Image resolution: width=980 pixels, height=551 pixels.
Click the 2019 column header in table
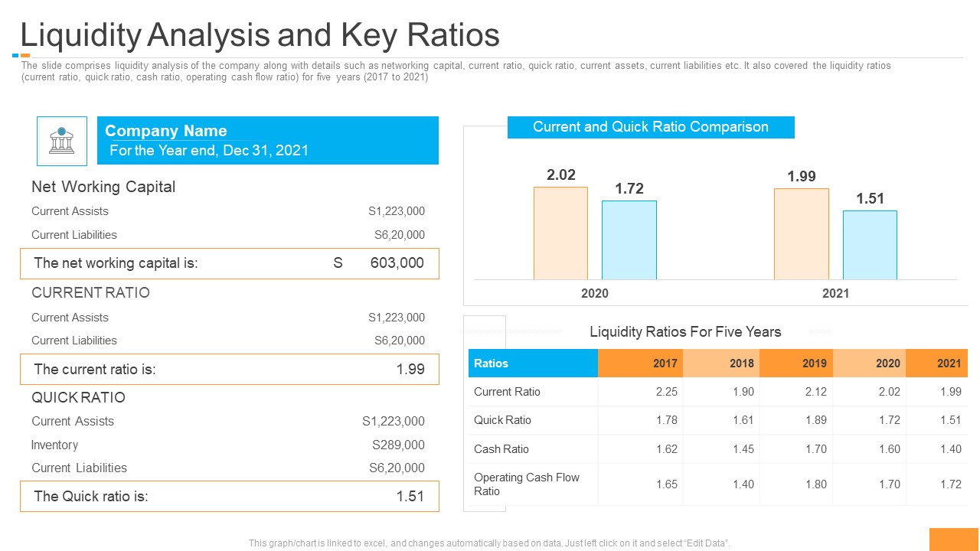pyautogui.click(x=796, y=364)
